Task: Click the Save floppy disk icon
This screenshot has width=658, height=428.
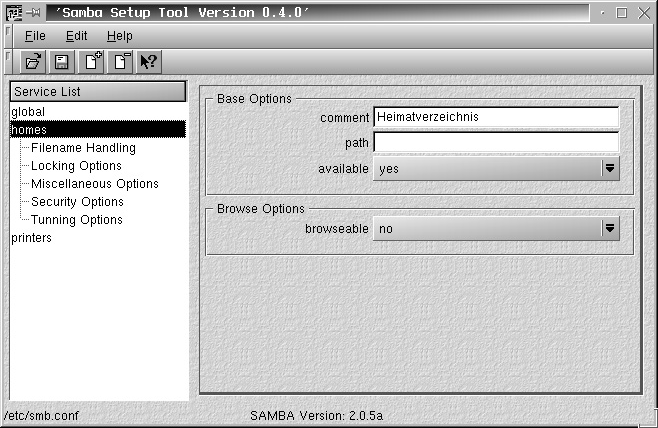Action: pyautogui.click(x=61, y=62)
